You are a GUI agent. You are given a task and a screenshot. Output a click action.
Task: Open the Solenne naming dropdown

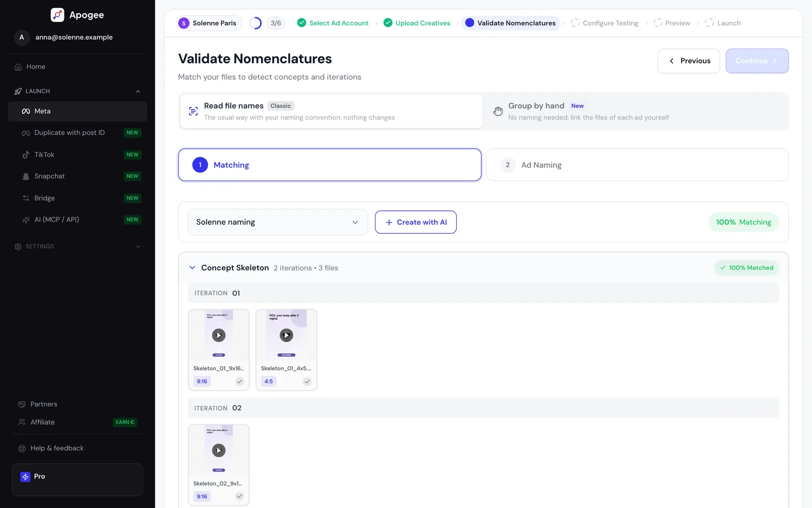278,222
